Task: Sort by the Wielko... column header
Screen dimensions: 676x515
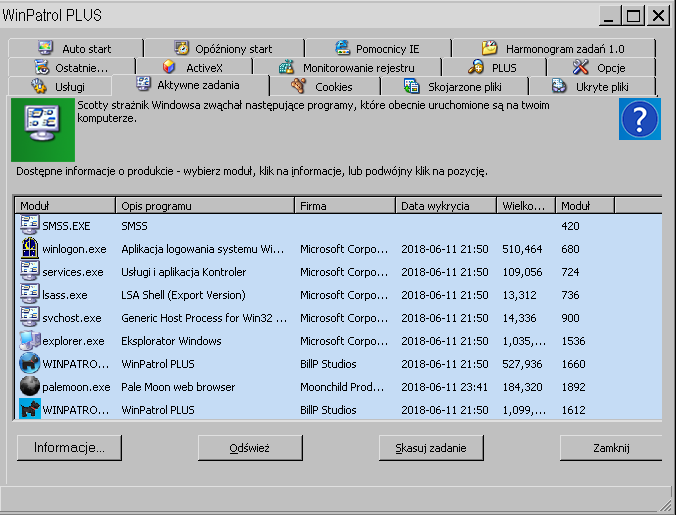Action: [x=526, y=206]
